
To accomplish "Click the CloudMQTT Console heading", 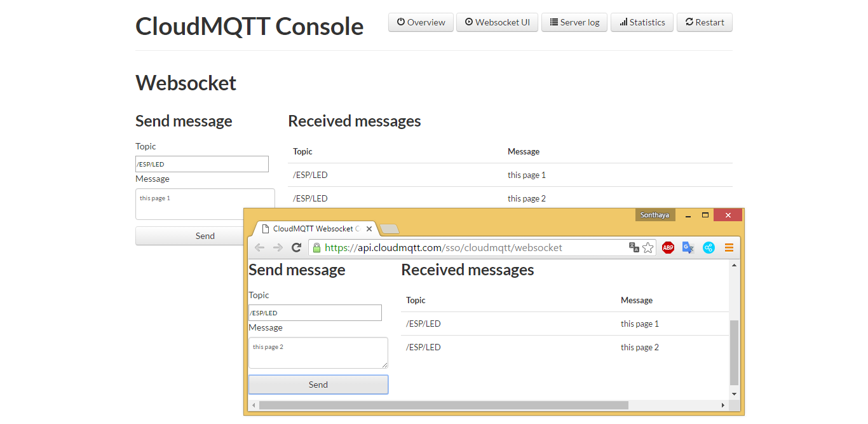I will click(x=250, y=26).
